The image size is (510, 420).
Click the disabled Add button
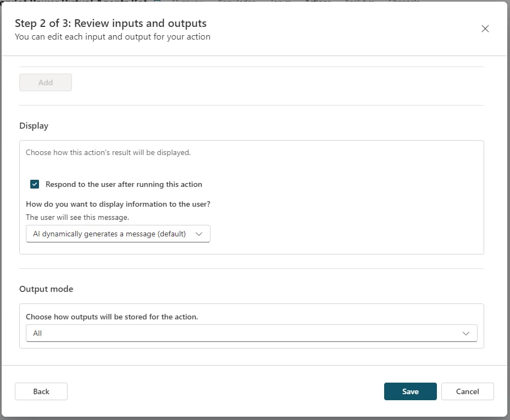pos(46,82)
